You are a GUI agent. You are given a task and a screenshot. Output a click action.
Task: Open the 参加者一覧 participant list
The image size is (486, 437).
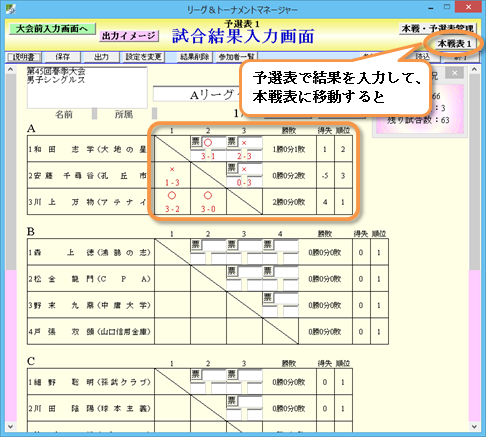coord(236,57)
